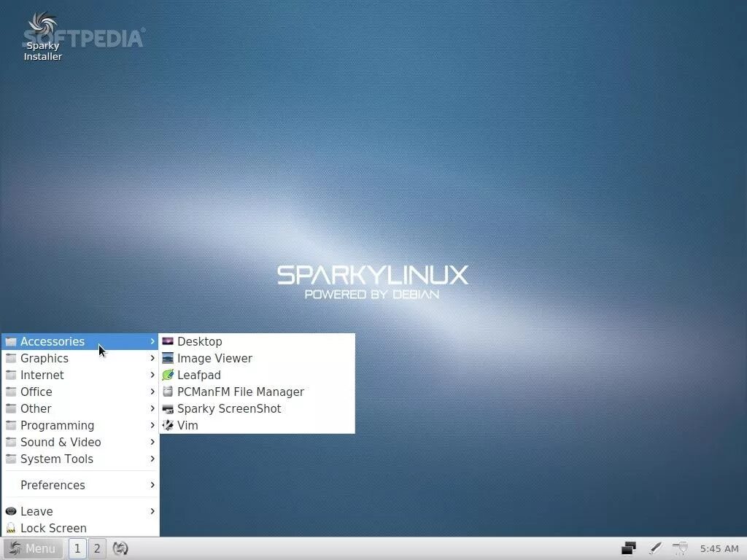Click the Sparky ScreenShot icon
The height and width of the screenshot is (560, 747).
pos(168,408)
